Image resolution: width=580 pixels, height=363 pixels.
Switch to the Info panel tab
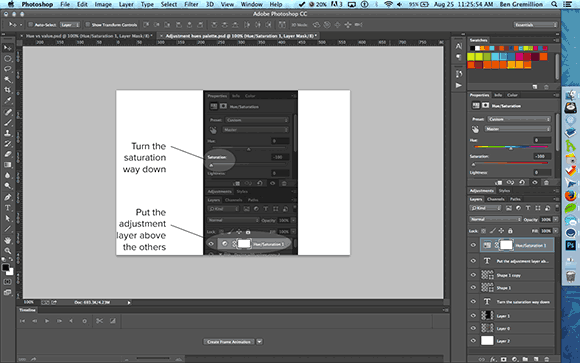(x=498, y=95)
